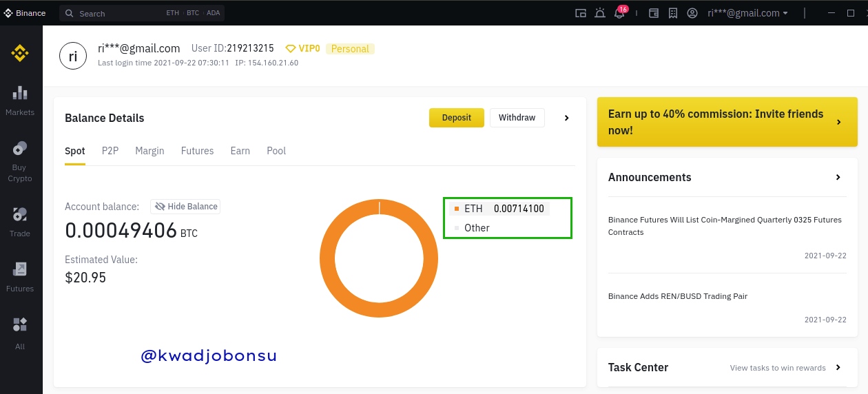868x394 pixels.
Task: Open the orders receipt icon
Action: 673,13
